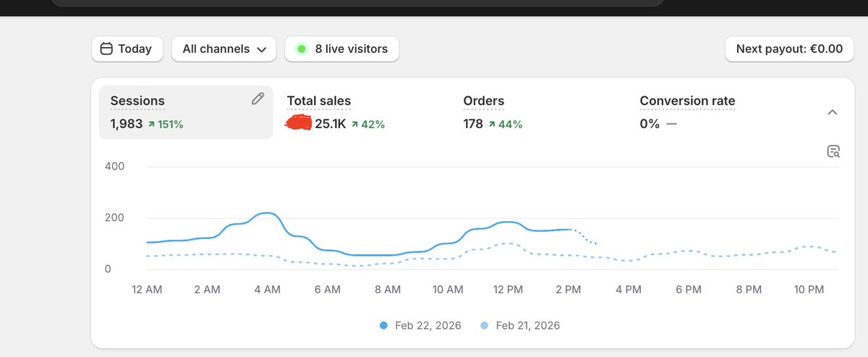Screen dimensions: 868x357
Task: Click the 12 PM axis label
Action: 508,290
